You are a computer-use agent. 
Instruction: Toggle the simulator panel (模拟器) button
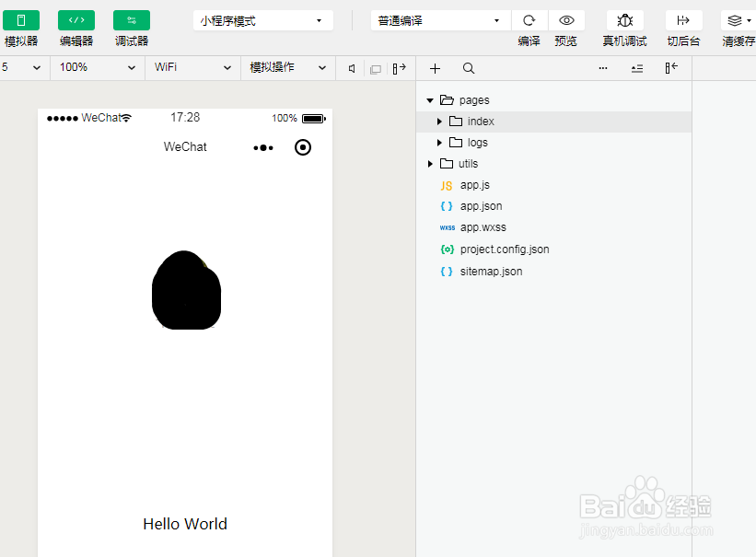[21, 20]
